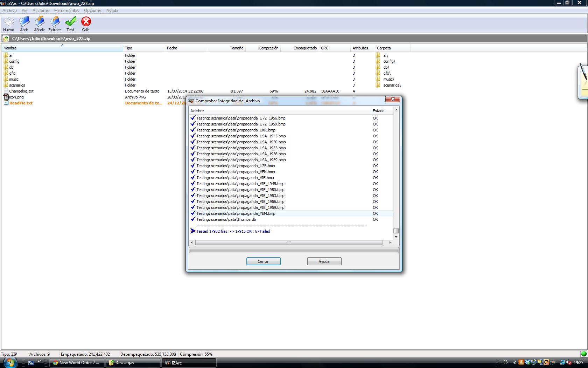Click the Abrir toolbar icon
Screen dimensions: 588x368
point(24,22)
